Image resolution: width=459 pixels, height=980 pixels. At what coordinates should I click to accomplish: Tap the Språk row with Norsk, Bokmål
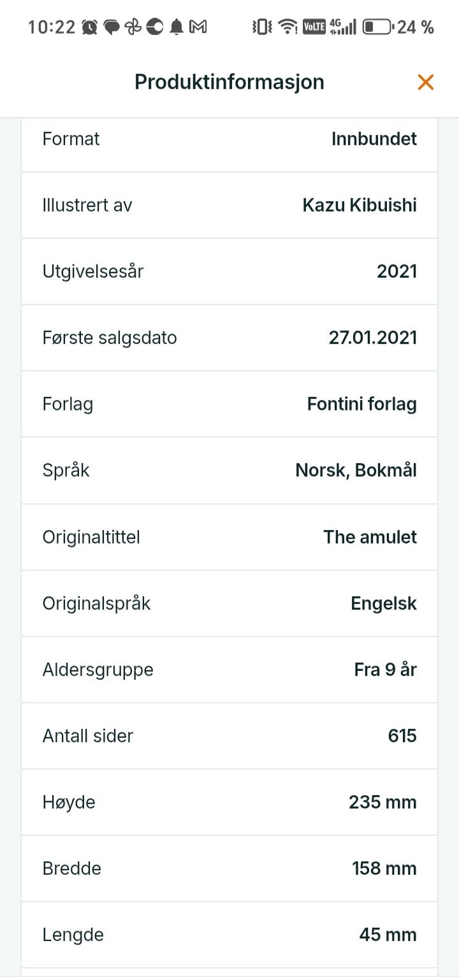click(x=229, y=470)
